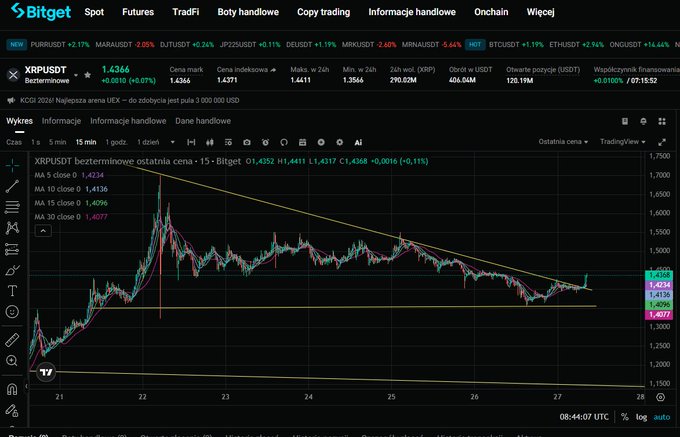680x437 pixels.
Task: Switch to Informacje handlowe tab below announcement
Action: coord(128,121)
